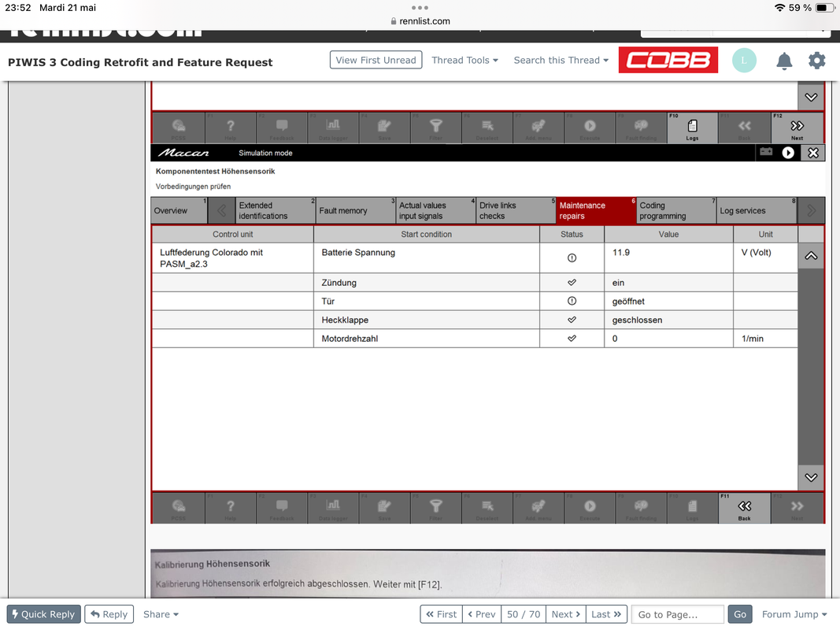Click the F12 Next icon above the Macan bar

click(x=797, y=128)
